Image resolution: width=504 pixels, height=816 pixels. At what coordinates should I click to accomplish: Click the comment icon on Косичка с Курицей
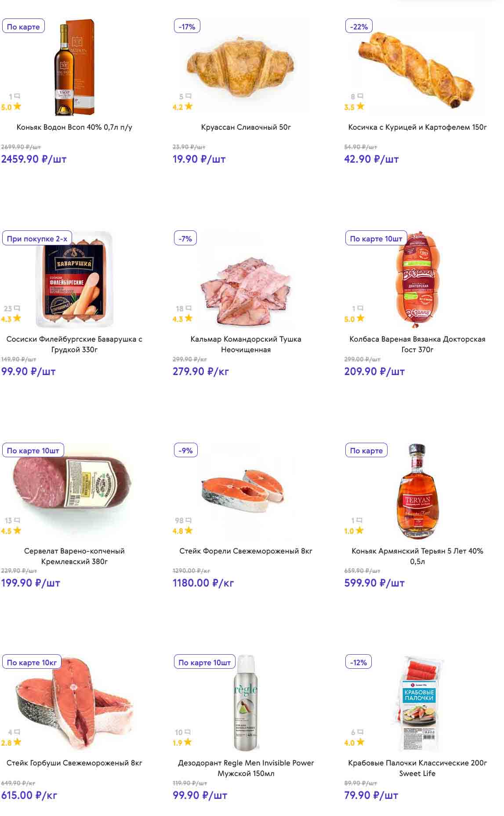click(x=360, y=96)
